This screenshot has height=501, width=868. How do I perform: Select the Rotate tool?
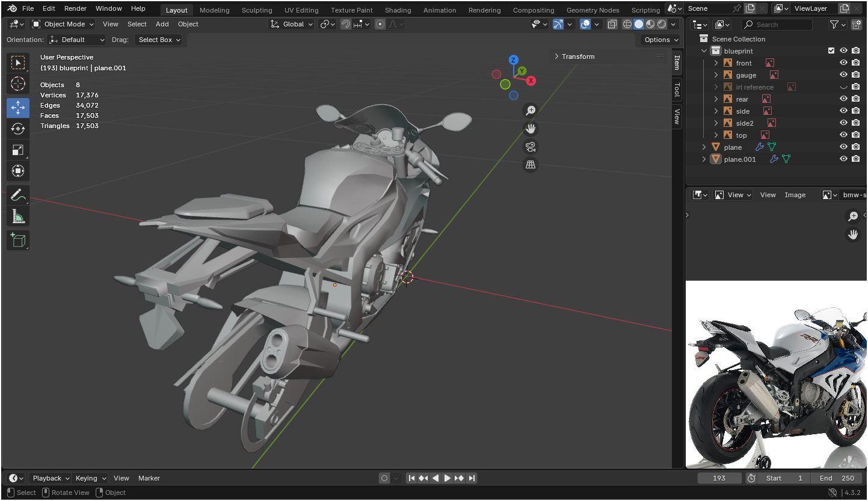[18, 129]
